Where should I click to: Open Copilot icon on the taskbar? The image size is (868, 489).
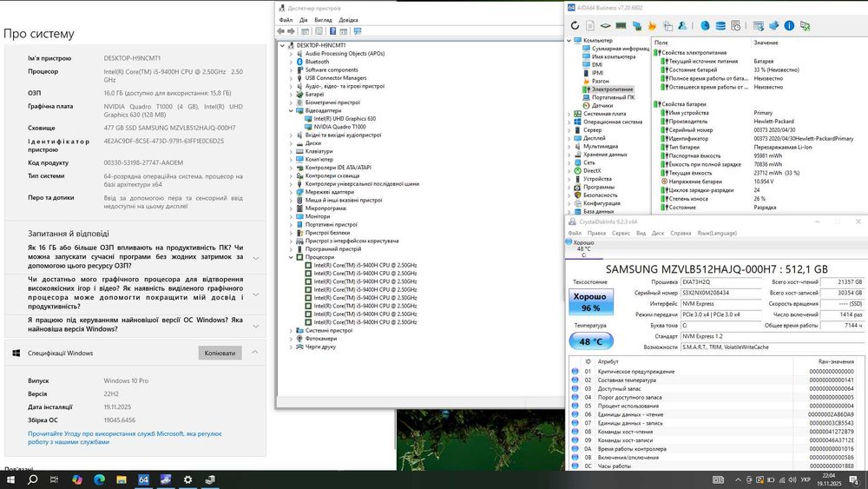[77, 479]
